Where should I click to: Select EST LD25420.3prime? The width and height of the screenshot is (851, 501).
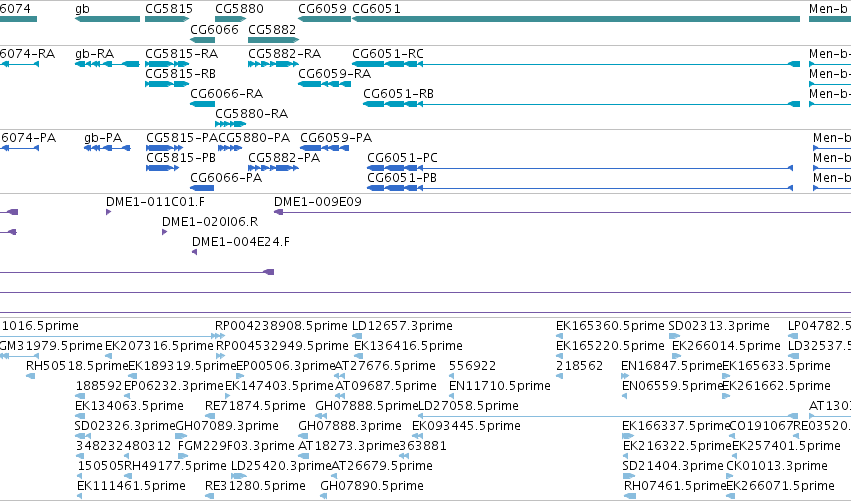[x=281, y=466]
